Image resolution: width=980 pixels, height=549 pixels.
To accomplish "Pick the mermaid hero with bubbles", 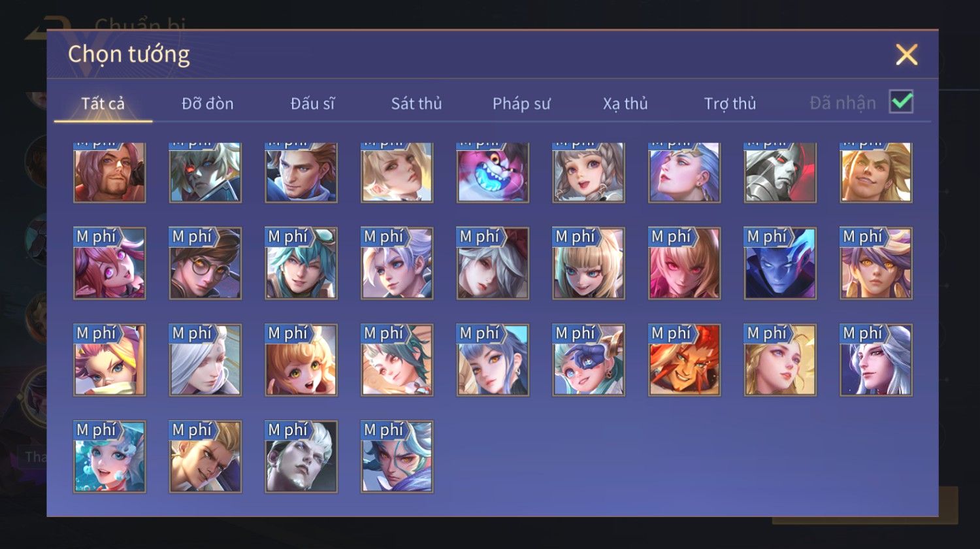I will [x=109, y=457].
